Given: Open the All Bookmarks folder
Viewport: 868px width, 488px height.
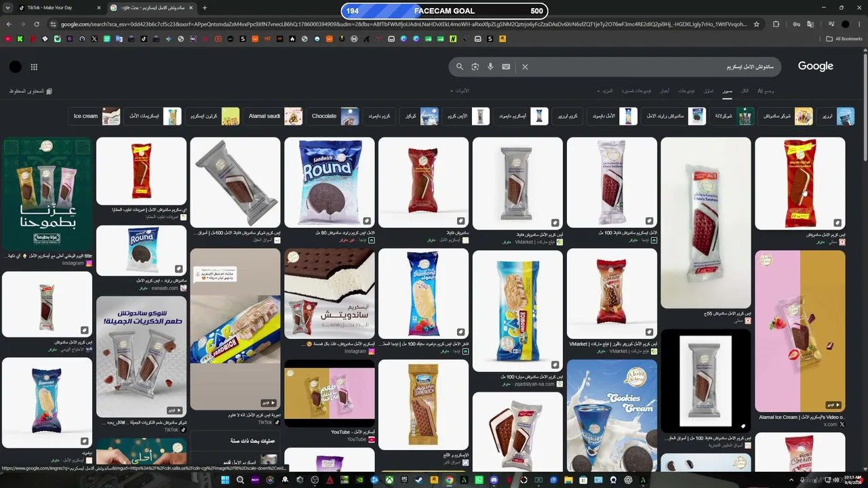Looking at the screenshot, I should coord(845,39).
